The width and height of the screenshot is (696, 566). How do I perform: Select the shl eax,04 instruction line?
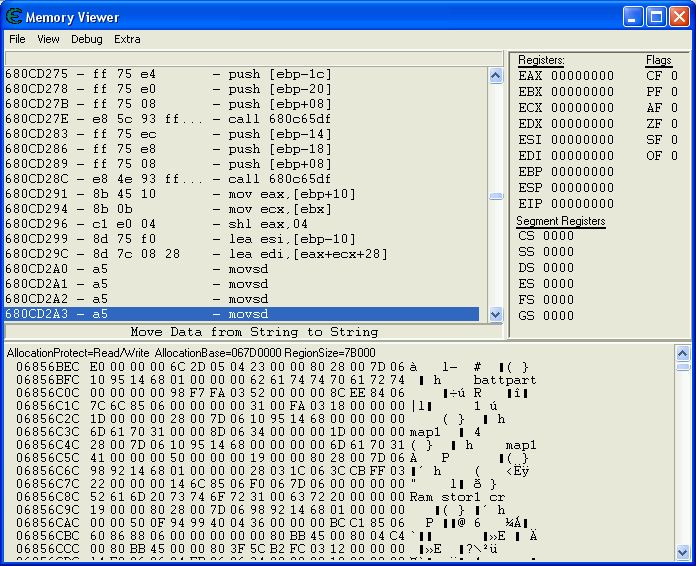click(245, 224)
